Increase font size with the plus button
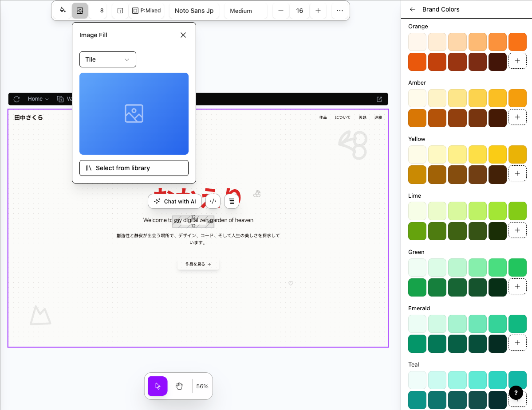 click(x=318, y=10)
